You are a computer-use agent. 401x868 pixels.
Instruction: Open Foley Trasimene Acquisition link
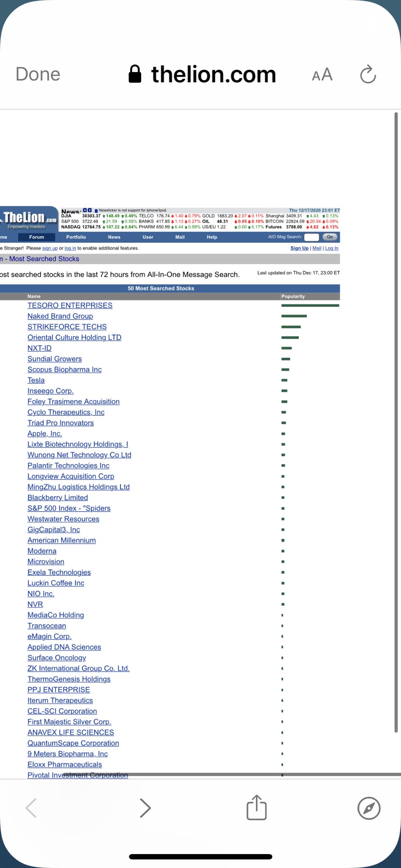[73, 401]
